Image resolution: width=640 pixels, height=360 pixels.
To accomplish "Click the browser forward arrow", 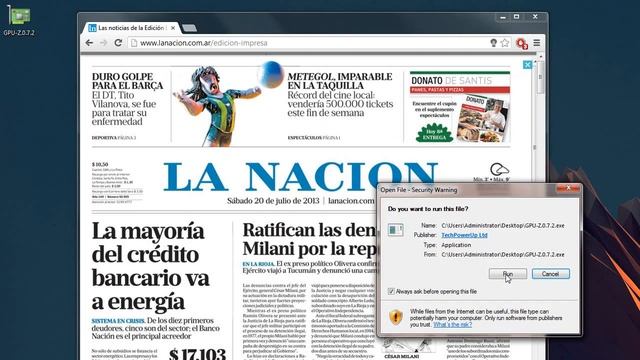I will [103, 43].
